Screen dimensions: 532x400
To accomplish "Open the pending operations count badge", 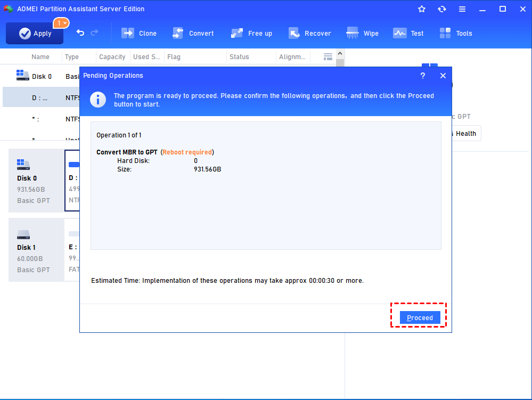I will pos(61,23).
